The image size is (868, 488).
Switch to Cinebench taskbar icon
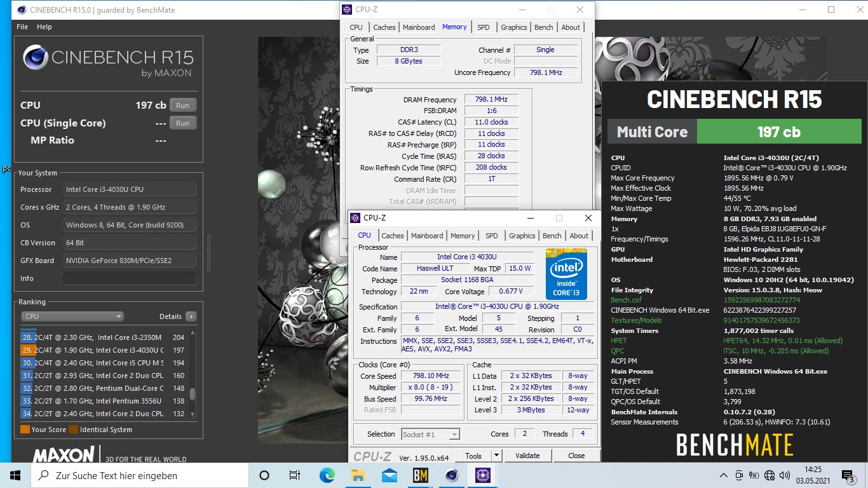452,475
